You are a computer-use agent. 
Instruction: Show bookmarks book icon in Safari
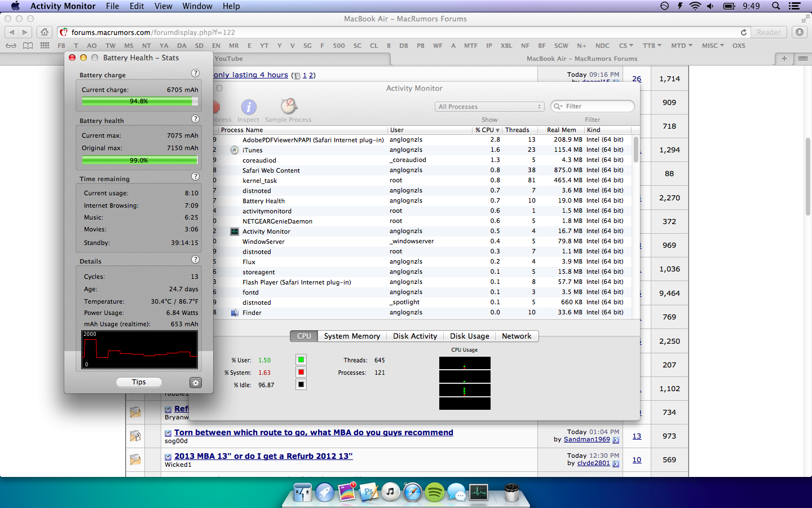(x=28, y=46)
